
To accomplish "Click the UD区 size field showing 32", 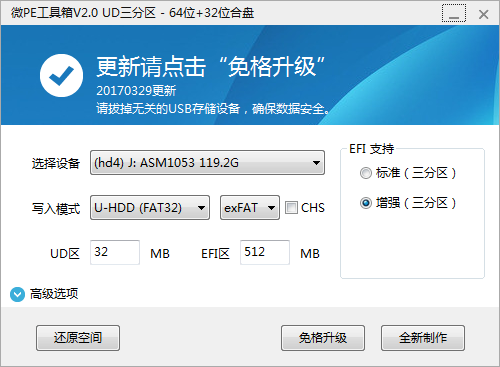I will (115, 252).
